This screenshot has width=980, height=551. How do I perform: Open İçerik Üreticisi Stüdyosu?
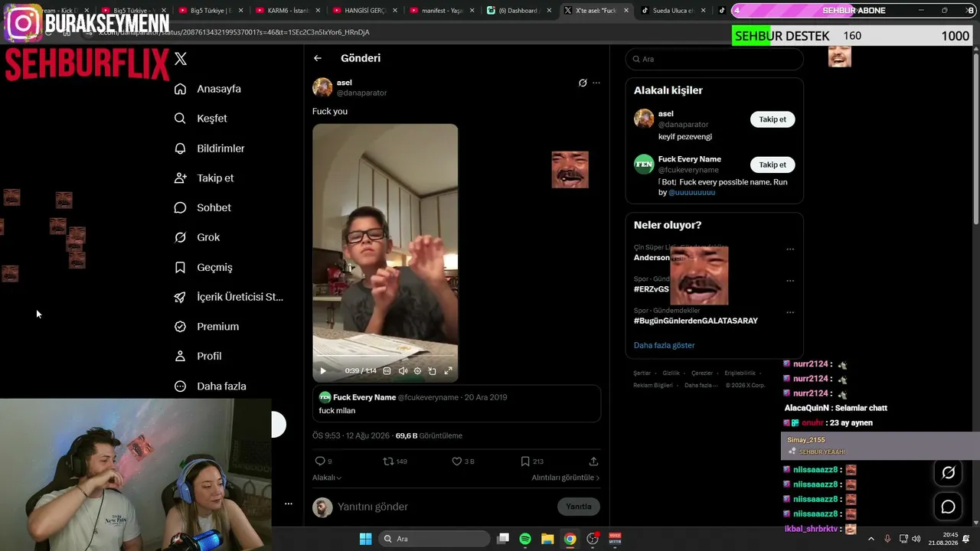click(229, 297)
